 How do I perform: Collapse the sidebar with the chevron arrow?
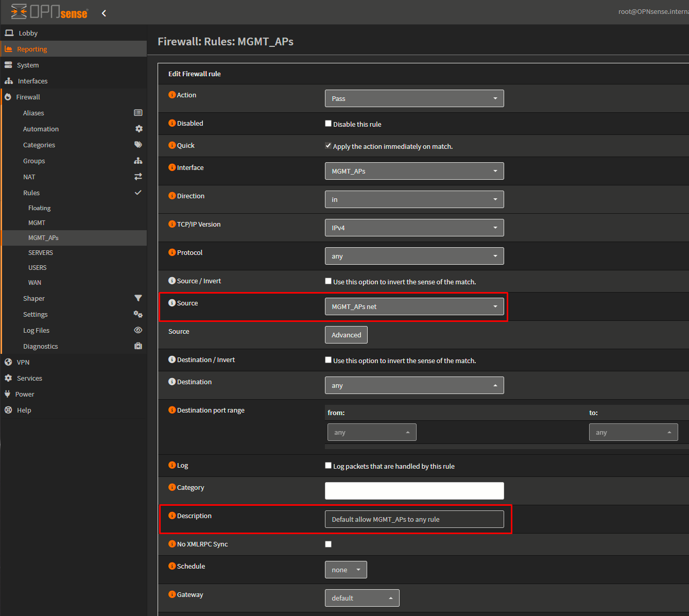104,13
